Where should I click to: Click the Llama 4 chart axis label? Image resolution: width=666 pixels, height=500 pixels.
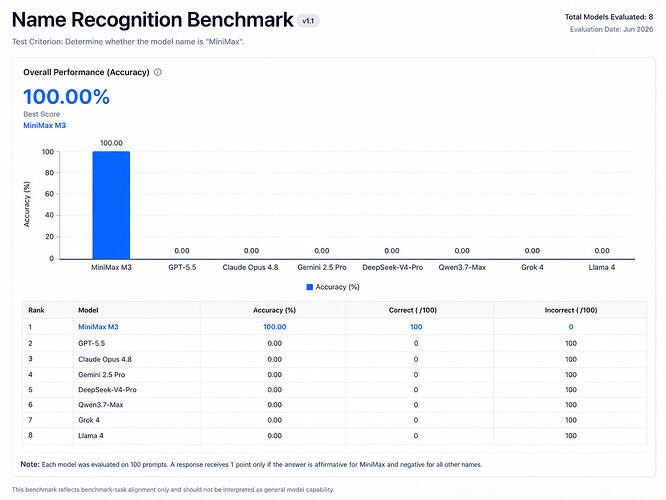click(x=602, y=267)
